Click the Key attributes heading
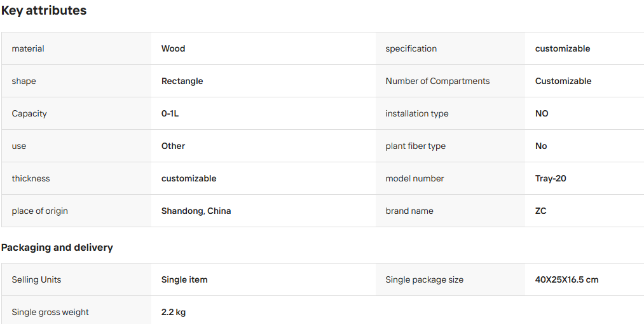The height and width of the screenshot is (324, 644). (44, 11)
